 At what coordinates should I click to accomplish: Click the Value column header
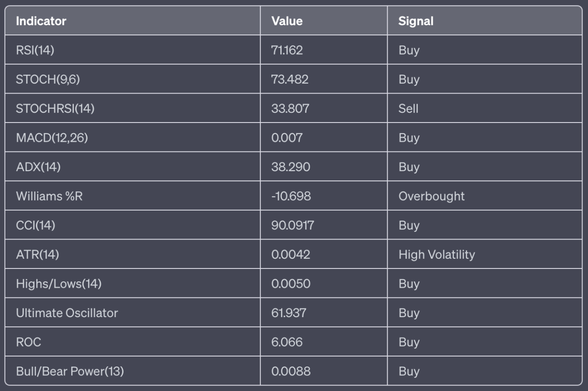(287, 21)
